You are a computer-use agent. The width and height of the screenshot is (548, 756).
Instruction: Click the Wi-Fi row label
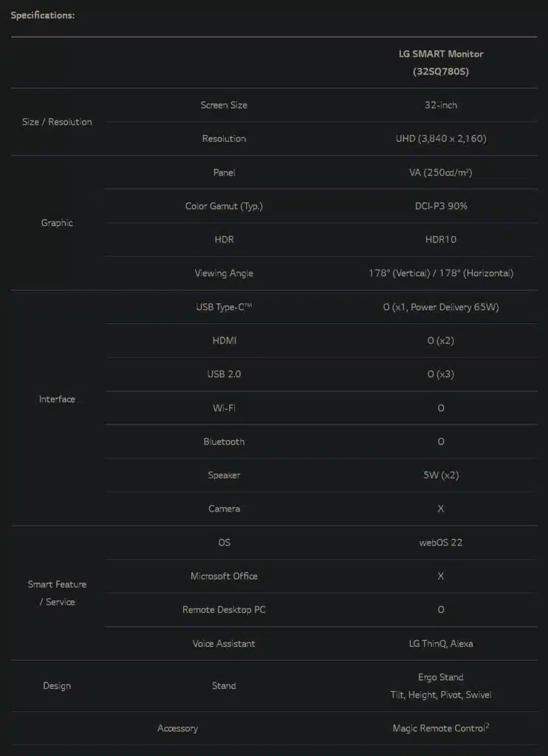click(224, 408)
